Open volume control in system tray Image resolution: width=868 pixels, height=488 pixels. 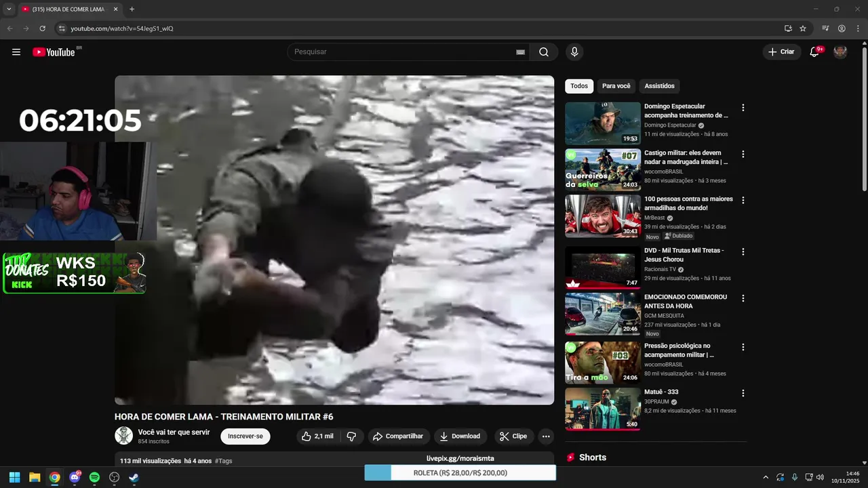click(820, 477)
